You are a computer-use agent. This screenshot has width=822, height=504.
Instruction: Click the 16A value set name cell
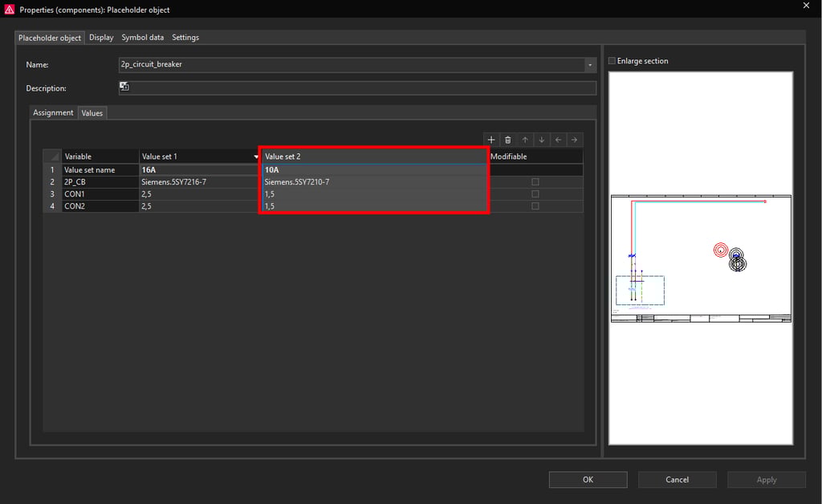[200, 170]
